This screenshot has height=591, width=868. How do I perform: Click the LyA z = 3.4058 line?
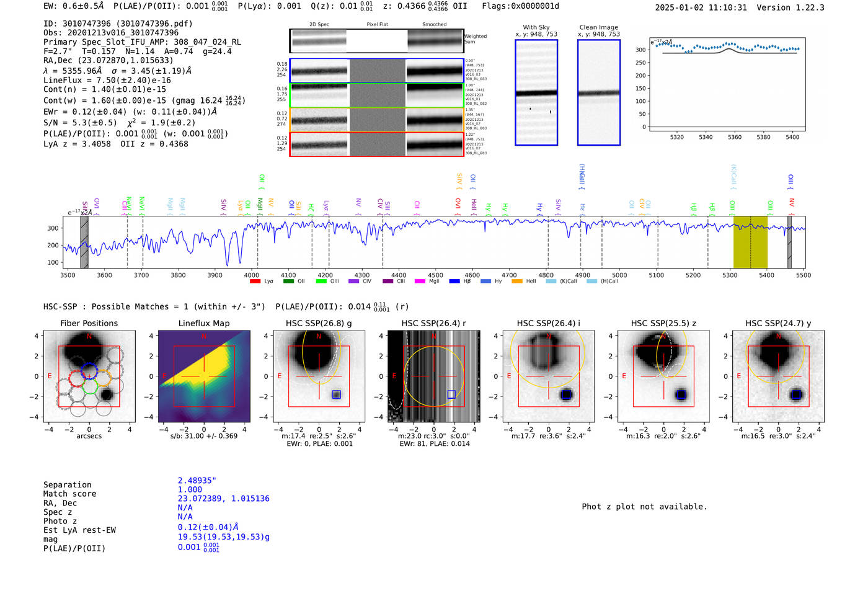pos(77,144)
